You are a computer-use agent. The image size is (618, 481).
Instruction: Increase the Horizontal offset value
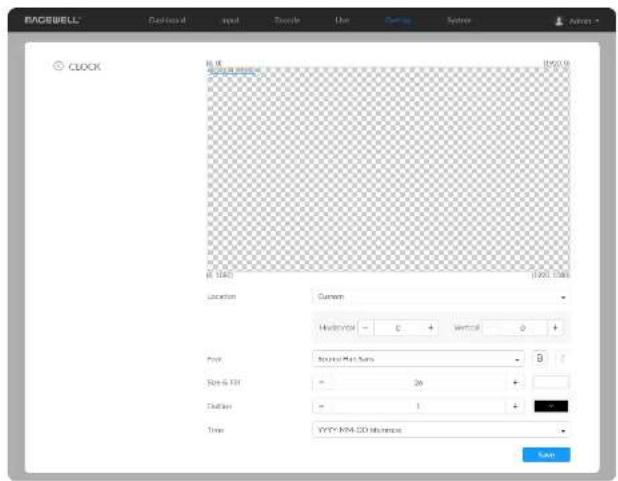pyautogui.click(x=430, y=328)
